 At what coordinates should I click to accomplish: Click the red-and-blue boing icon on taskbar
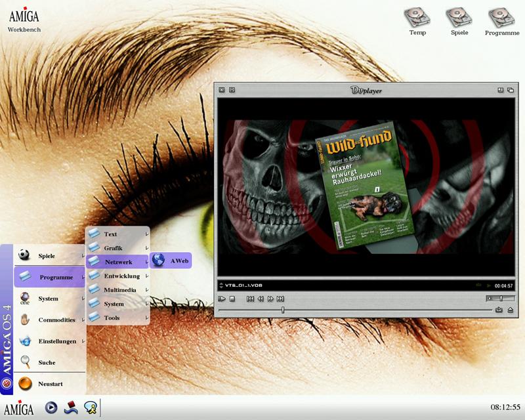(x=71, y=408)
